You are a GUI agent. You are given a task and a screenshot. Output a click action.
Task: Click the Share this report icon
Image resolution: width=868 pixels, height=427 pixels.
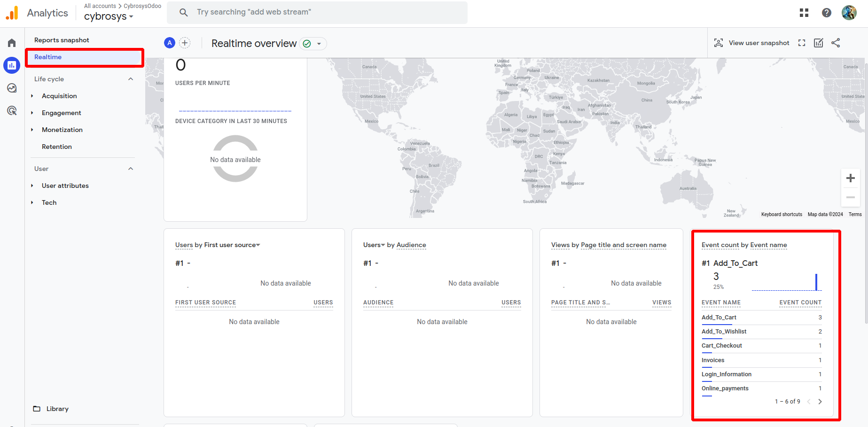click(x=836, y=43)
